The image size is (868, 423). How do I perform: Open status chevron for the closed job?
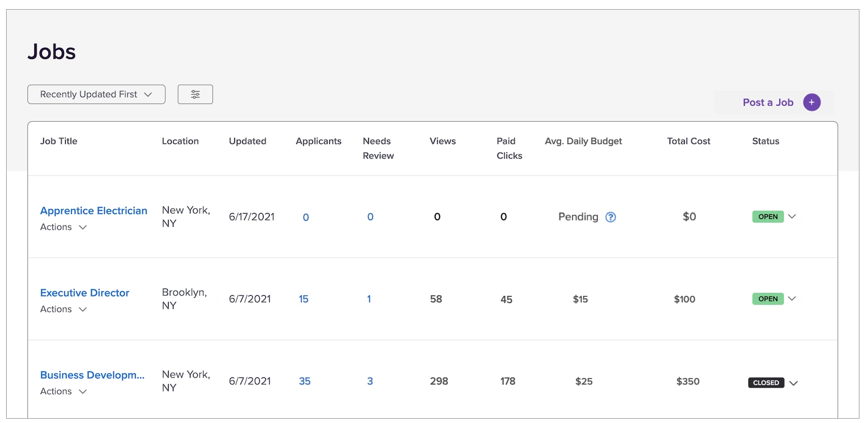click(793, 383)
